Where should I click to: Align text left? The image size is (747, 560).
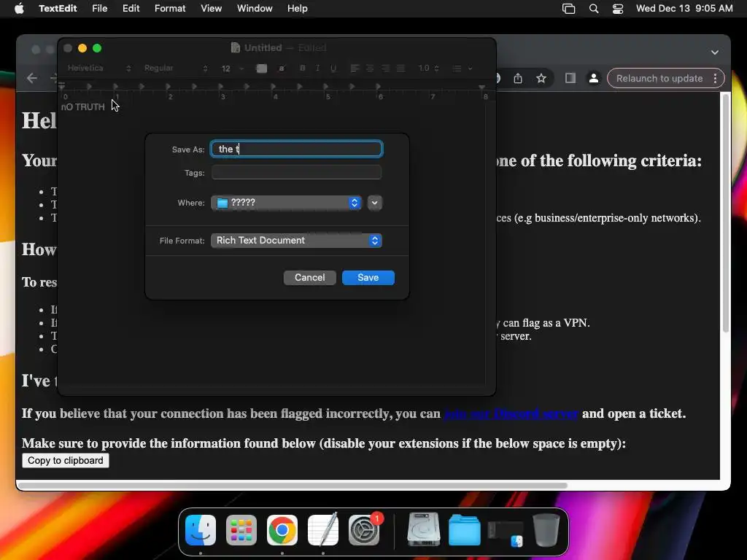pos(355,68)
